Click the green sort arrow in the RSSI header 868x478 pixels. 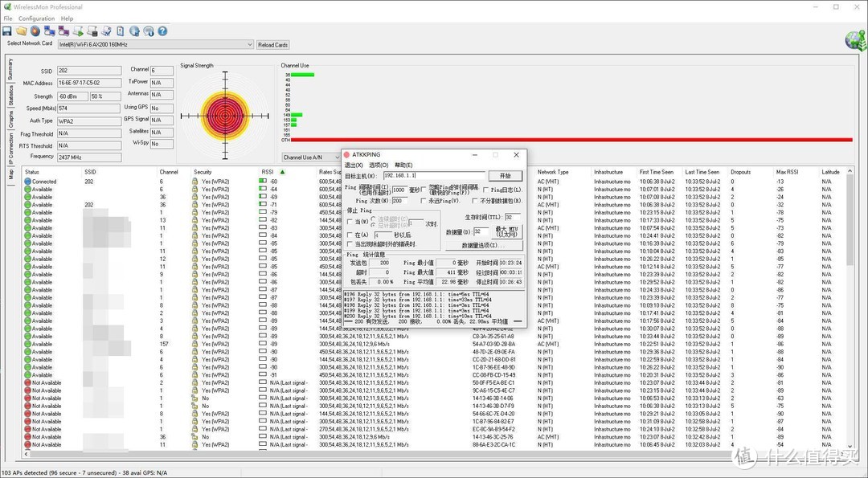[283, 172]
